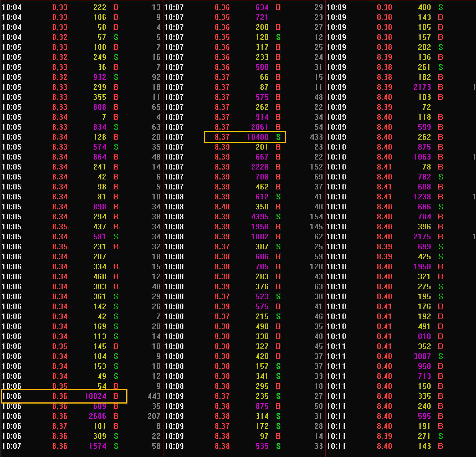The width and height of the screenshot is (476, 457).
Task: Click the 1958 volume cell
Action: pyautogui.click(x=260, y=227)
